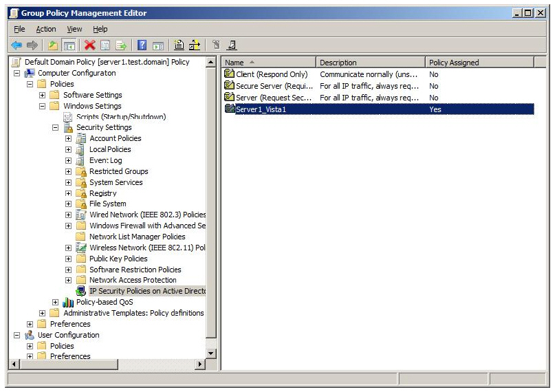Click the Wired Network policies icon
The width and height of the screenshot is (555, 392).
tap(81, 215)
